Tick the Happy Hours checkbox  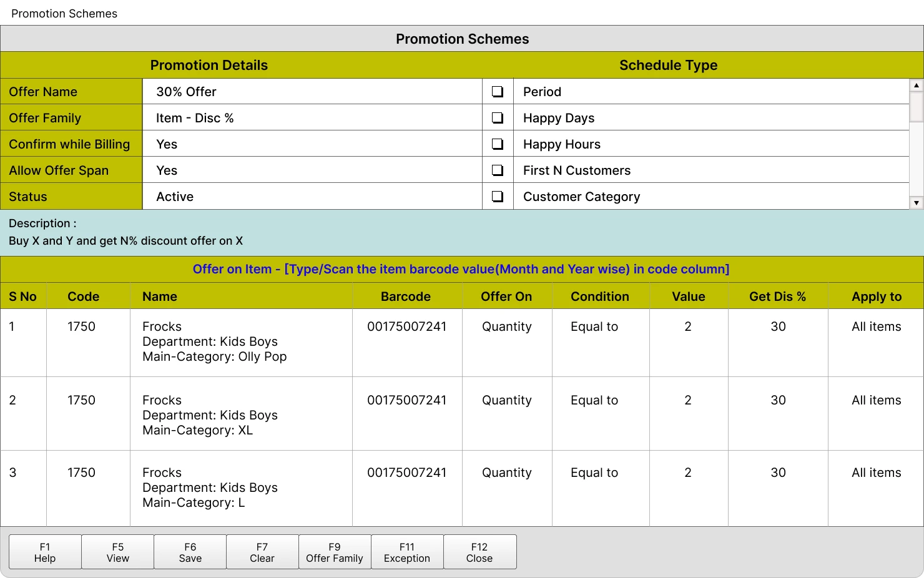click(497, 144)
